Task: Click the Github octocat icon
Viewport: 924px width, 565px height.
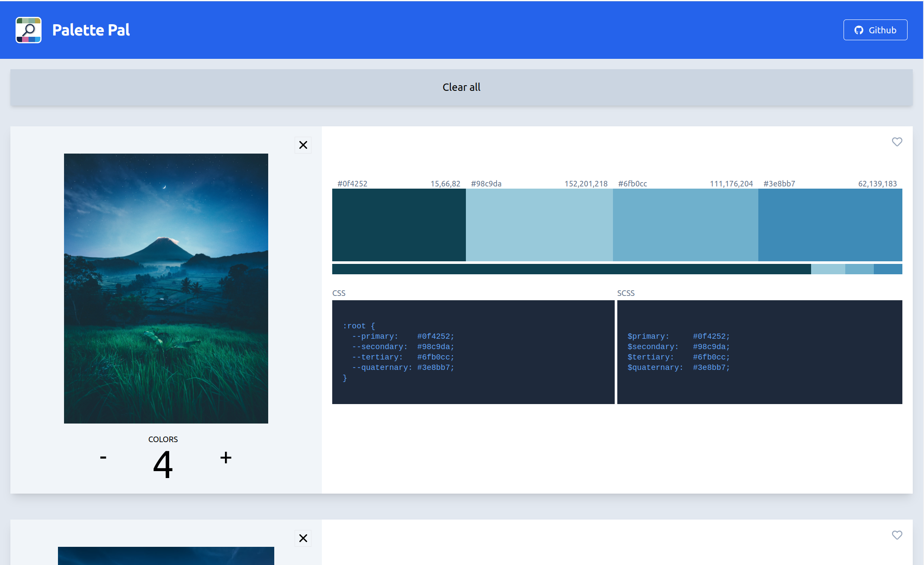Action: click(858, 30)
